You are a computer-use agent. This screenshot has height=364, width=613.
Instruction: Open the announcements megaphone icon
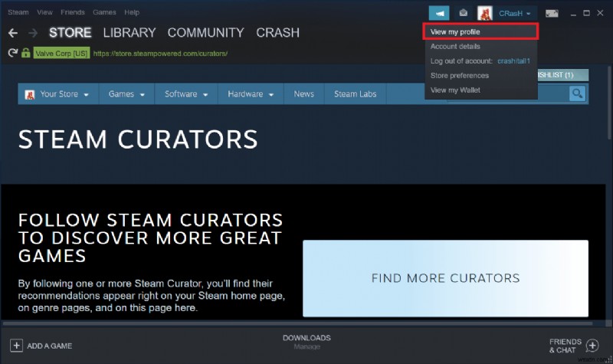tap(439, 13)
